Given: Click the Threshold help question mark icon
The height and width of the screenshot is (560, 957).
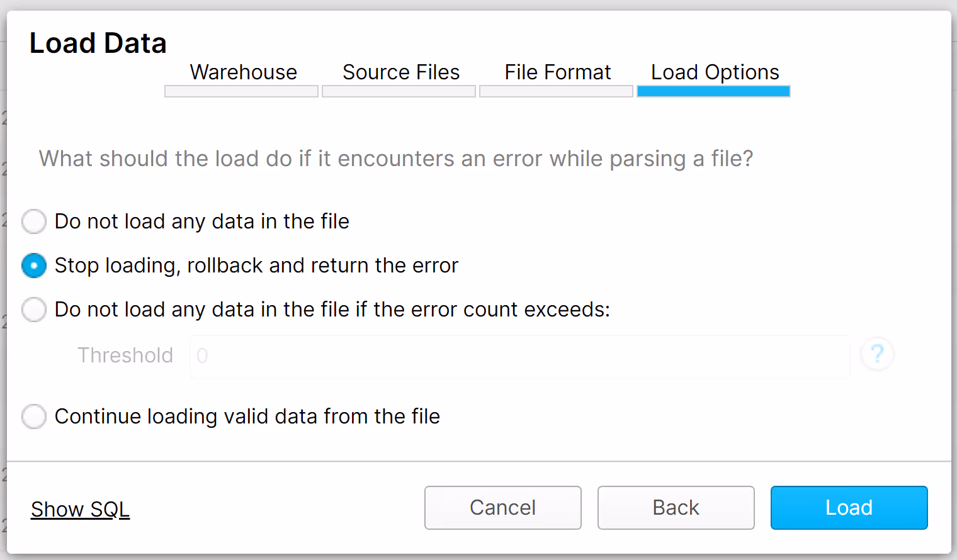Looking at the screenshot, I should point(877,354).
